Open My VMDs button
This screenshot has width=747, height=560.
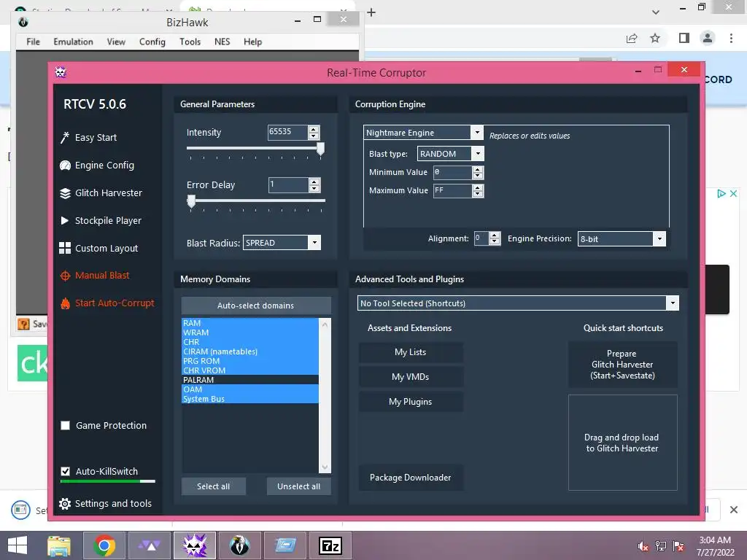pos(411,377)
